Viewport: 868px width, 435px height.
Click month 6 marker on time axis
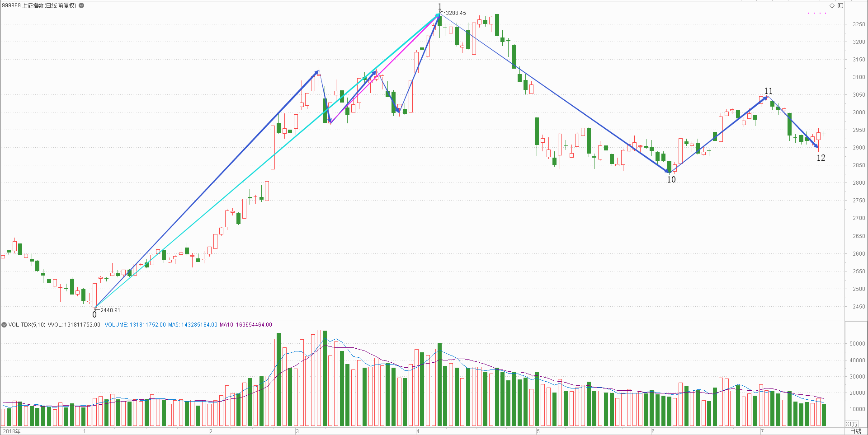point(653,431)
